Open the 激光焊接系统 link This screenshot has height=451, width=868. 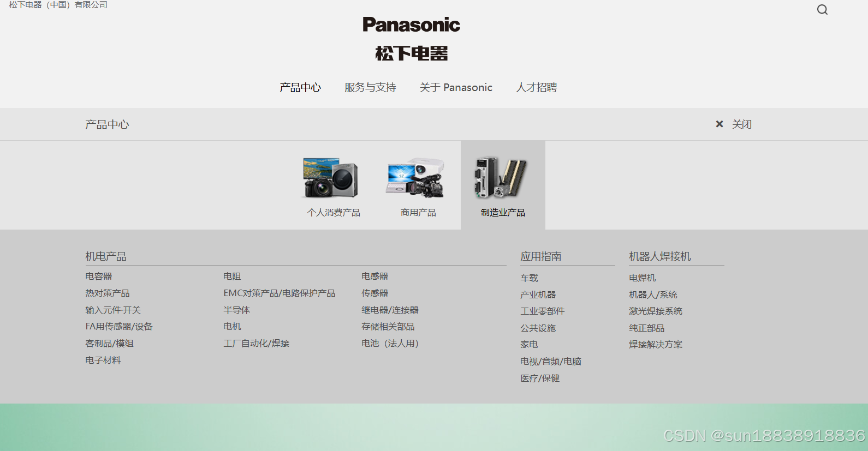tap(656, 311)
